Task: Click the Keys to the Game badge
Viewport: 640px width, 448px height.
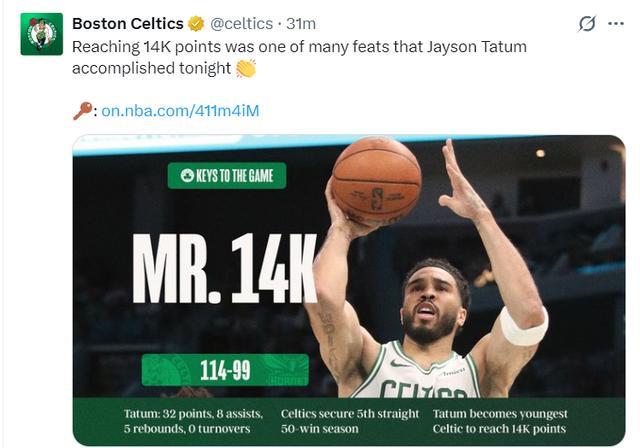Action: pyautogui.click(x=227, y=176)
